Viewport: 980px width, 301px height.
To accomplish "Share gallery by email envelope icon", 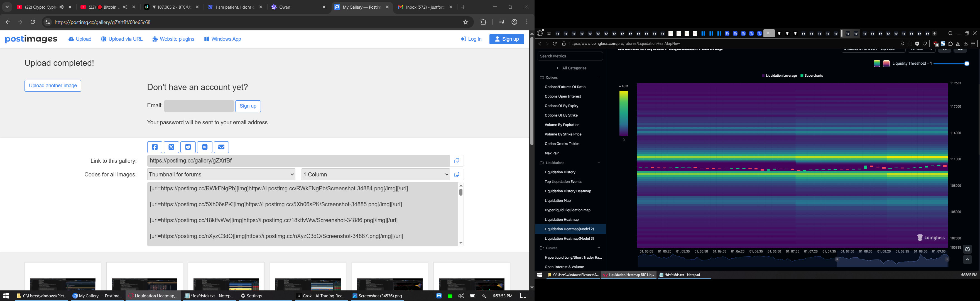I will point(221,147).
